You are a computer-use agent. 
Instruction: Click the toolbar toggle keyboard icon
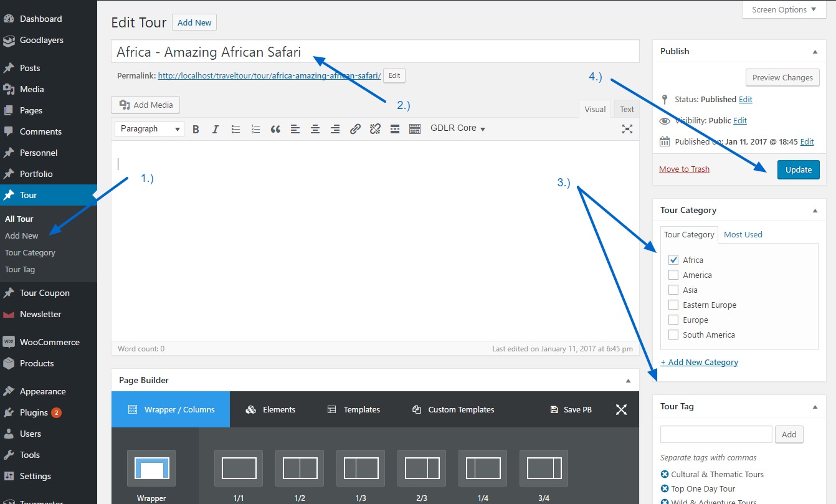415,129
